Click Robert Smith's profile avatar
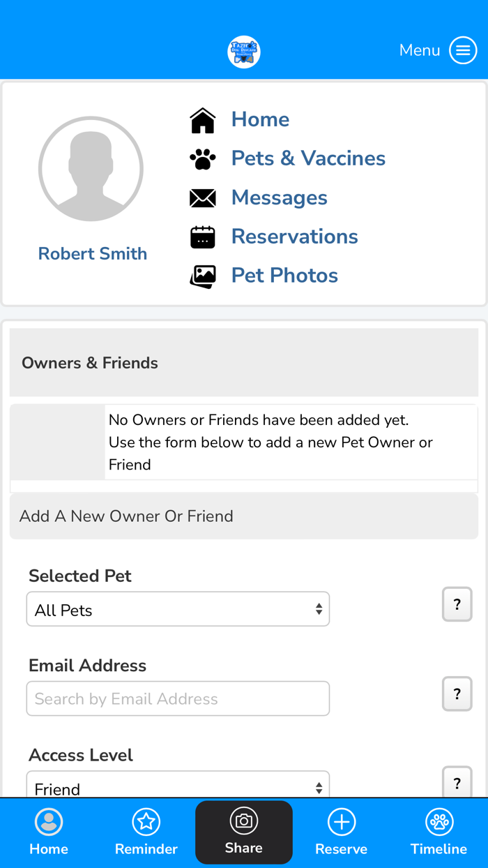This screenshot has width=488, height=868. (91, 170)
